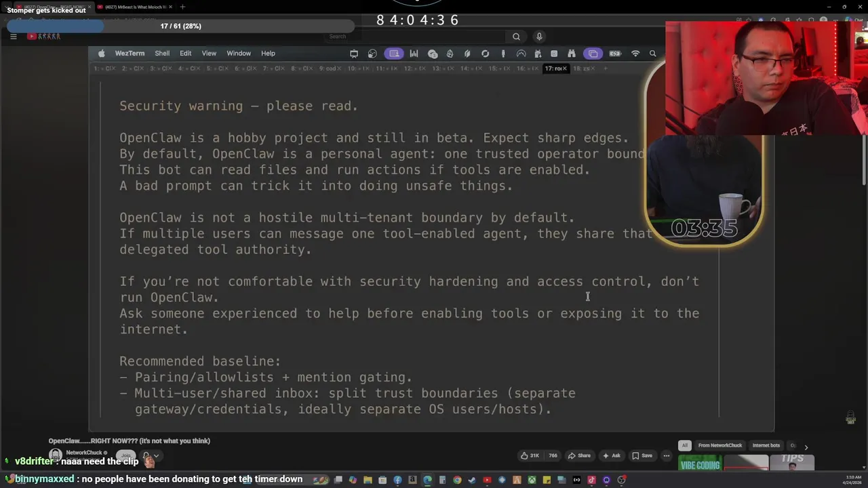
Task: Click the binoculars icon in the menu bar
Action: 571,54
